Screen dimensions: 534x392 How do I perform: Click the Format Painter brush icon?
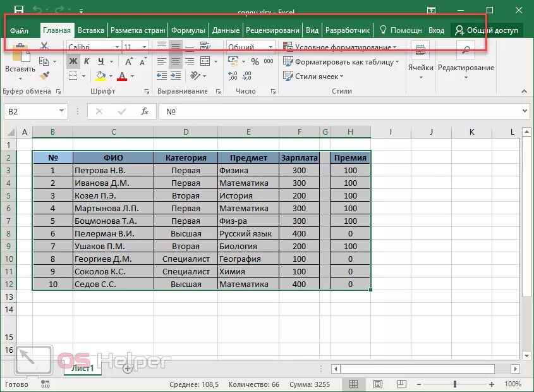tap(45, 76)
